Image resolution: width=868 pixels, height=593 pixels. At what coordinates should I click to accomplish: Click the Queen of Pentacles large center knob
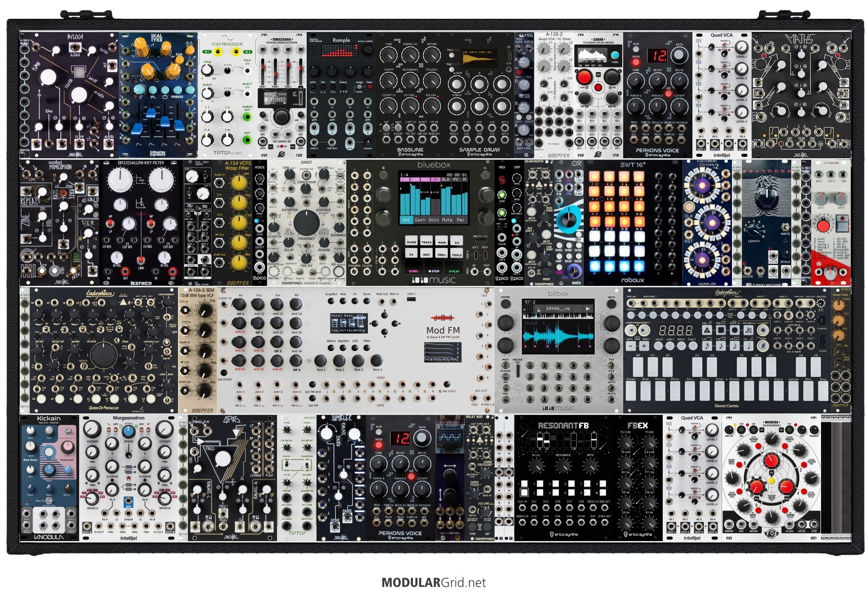(104, 354)
